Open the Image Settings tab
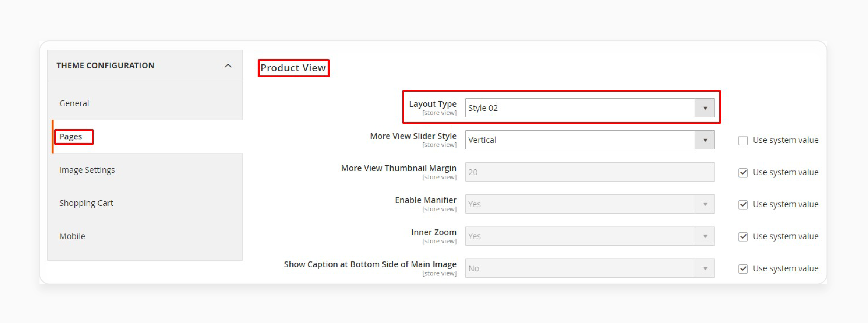This screenshot has width=868, height=323. [x=87, y=170]
